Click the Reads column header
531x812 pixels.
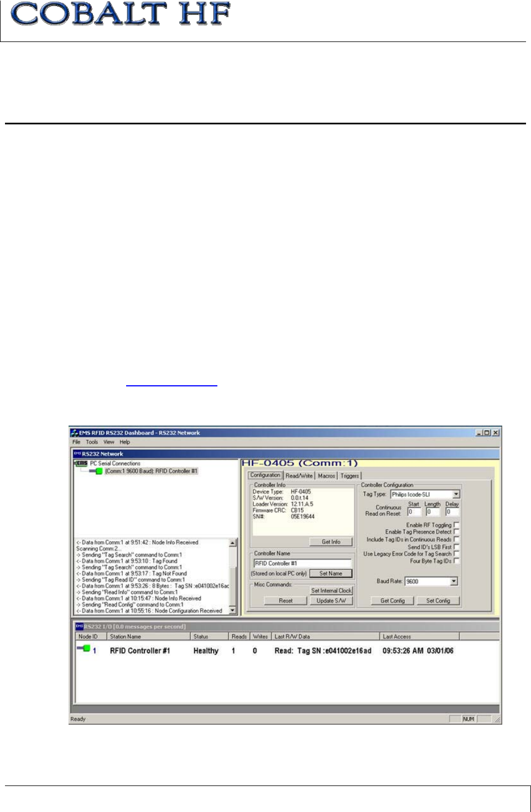[240, 637]
